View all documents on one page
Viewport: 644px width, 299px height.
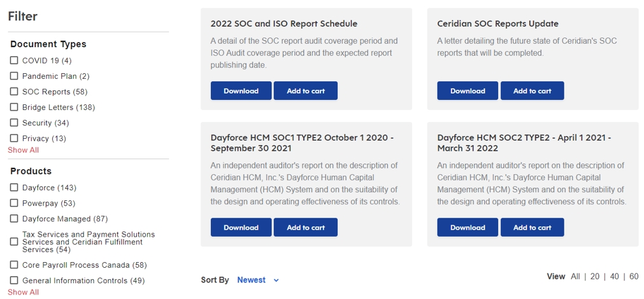[575, 277]
